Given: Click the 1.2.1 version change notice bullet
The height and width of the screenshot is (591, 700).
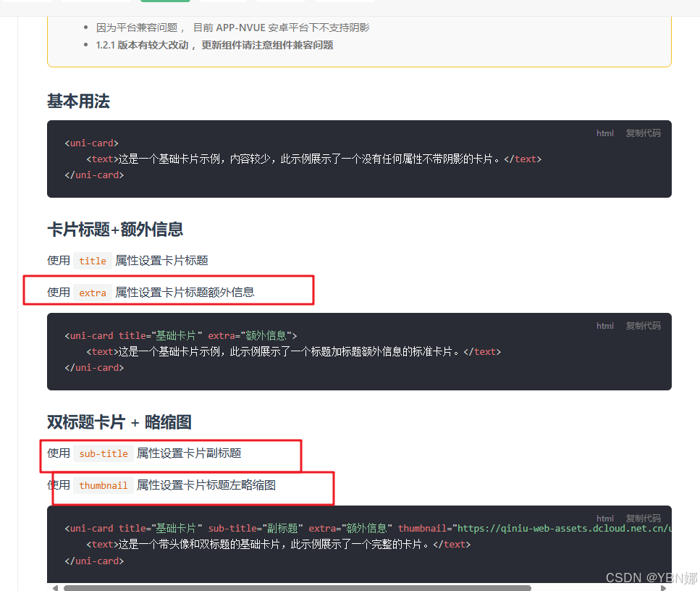Looking at the screenshot, I should (x=214, y=44).
